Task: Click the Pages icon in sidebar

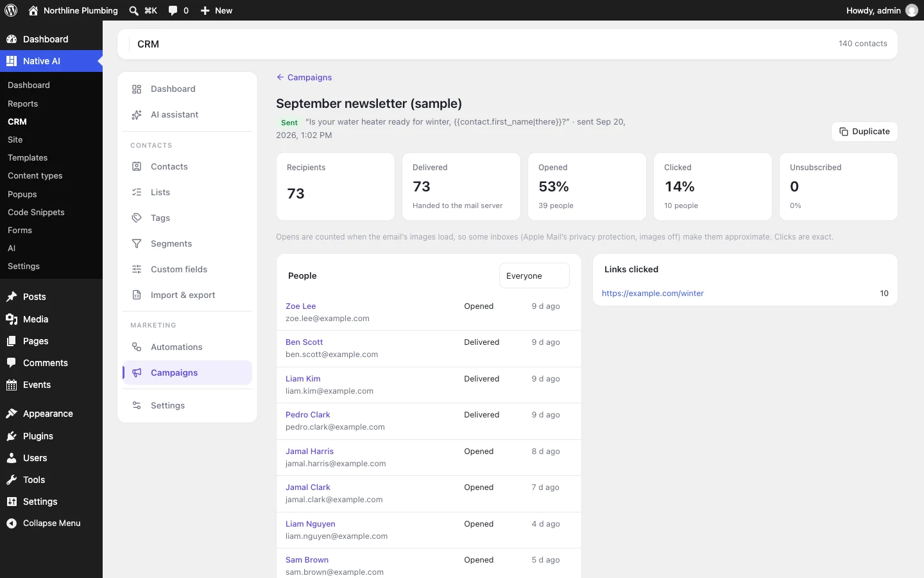Action: click(x=12, y=341)
